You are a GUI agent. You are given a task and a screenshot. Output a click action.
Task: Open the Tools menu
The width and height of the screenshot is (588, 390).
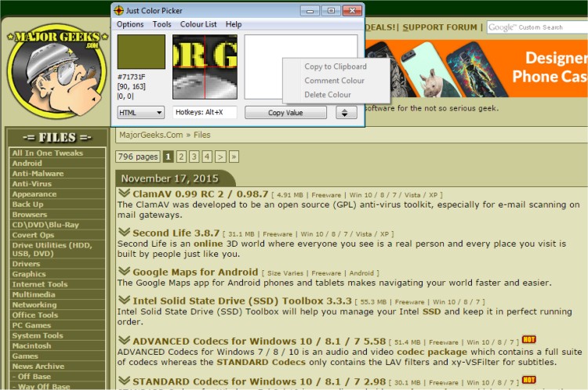(x=162, y=24)
